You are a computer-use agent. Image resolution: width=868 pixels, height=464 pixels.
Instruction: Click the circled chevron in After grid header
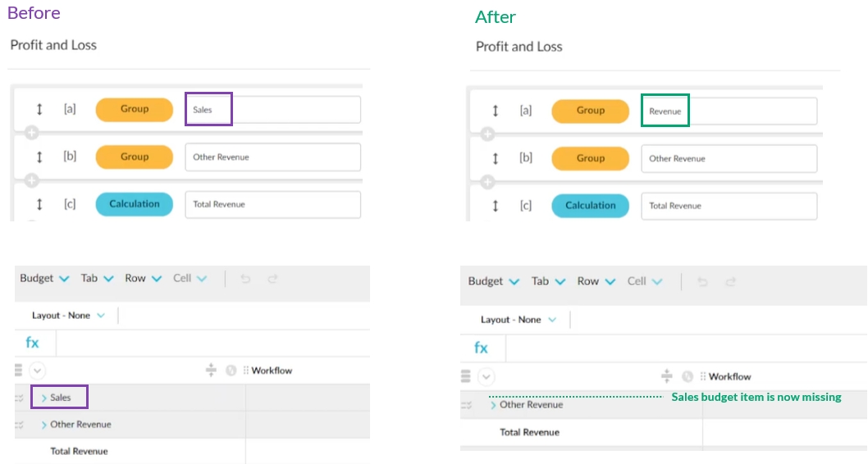point(487,376)
